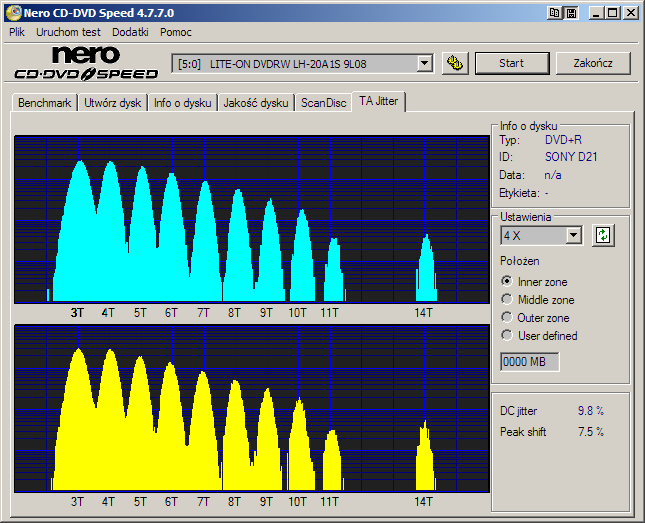The image size is (645, 523).
Task: Maximize the Nero CD-DVD Speed window
Action: pyautogui.click(x=613, y=13)
